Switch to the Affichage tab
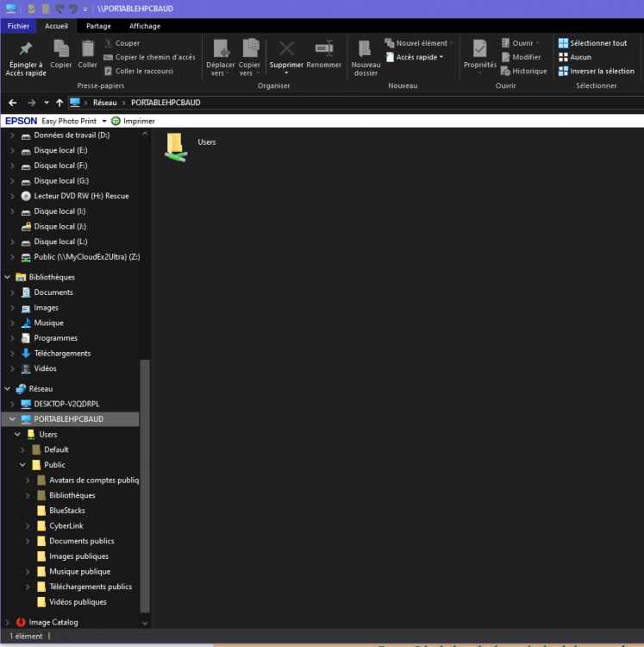The width and height of the screenshot is (644, 647). tap(145, 26)
